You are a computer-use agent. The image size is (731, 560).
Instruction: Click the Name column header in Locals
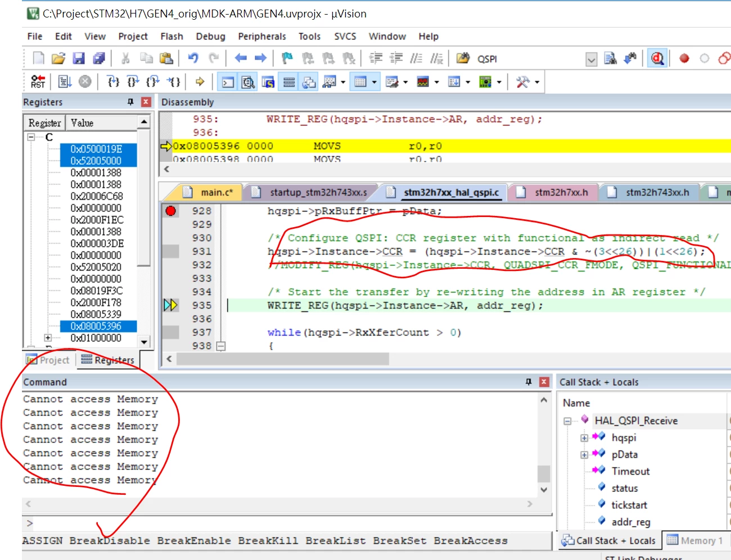tap(644, 403)
